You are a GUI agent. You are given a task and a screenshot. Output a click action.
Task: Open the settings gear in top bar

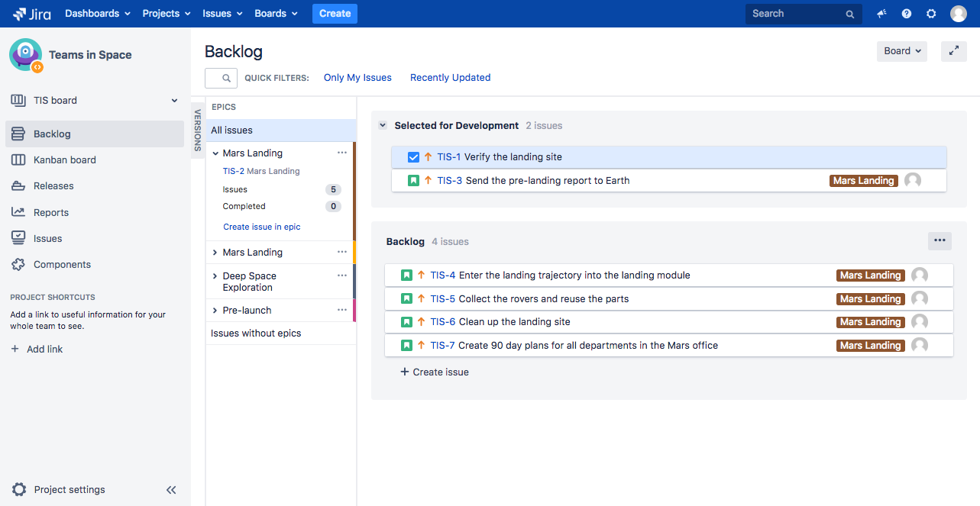931,14
